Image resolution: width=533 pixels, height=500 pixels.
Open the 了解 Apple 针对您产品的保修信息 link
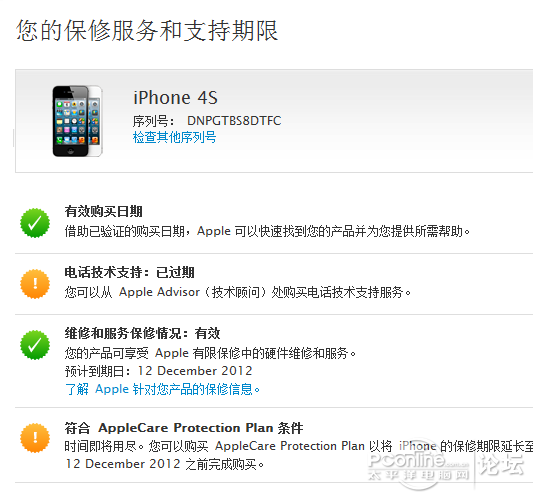pyautogui.click(x=162, y=389)
